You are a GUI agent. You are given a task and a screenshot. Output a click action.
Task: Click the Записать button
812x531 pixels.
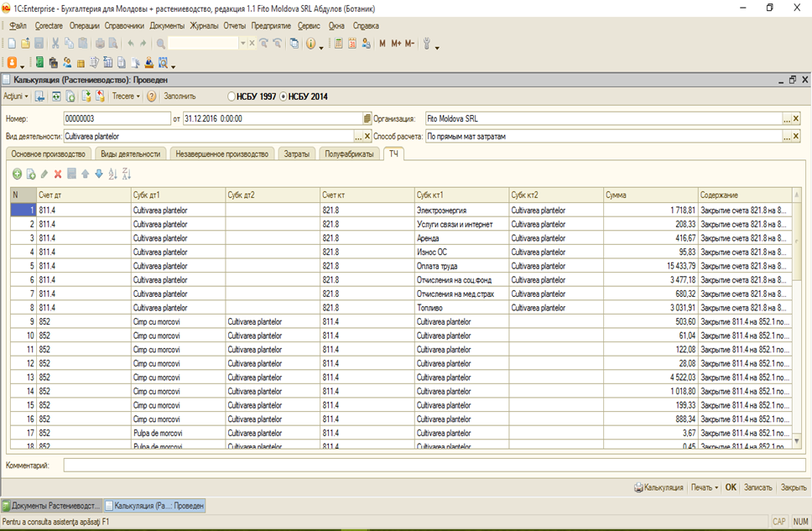coord(758,487)
